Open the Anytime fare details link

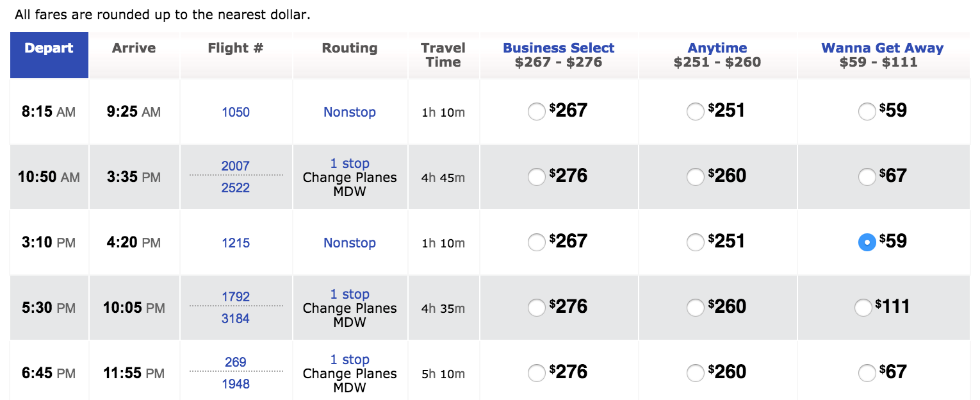717,48
